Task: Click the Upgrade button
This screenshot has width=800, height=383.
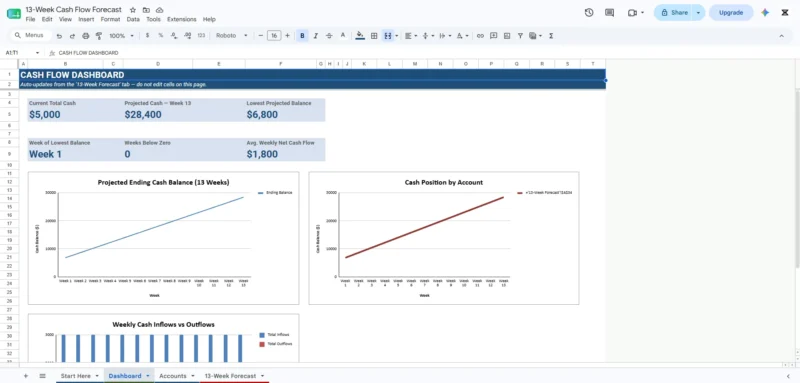Action: pyautogui.click(x=731, y=13)
